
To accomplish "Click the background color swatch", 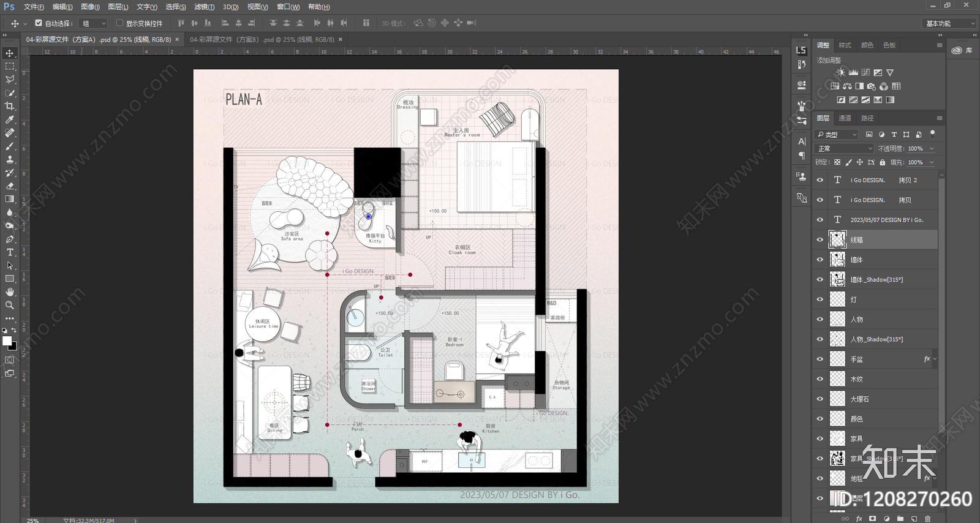I will 13,346.
